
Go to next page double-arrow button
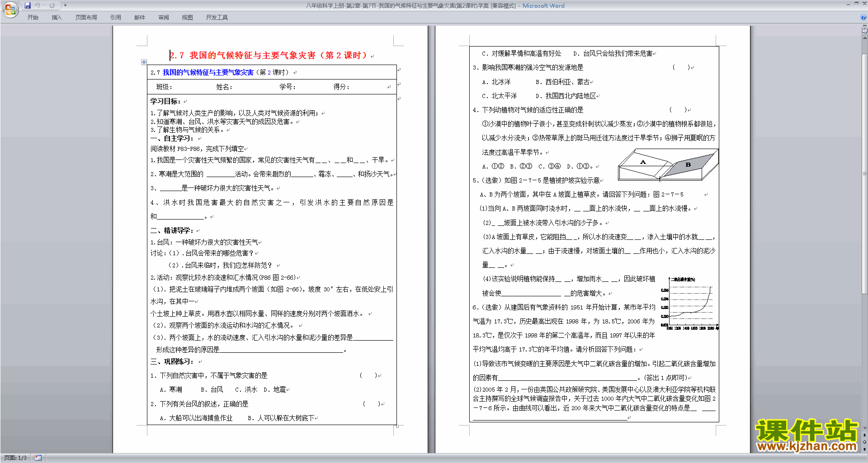(864, 449)
